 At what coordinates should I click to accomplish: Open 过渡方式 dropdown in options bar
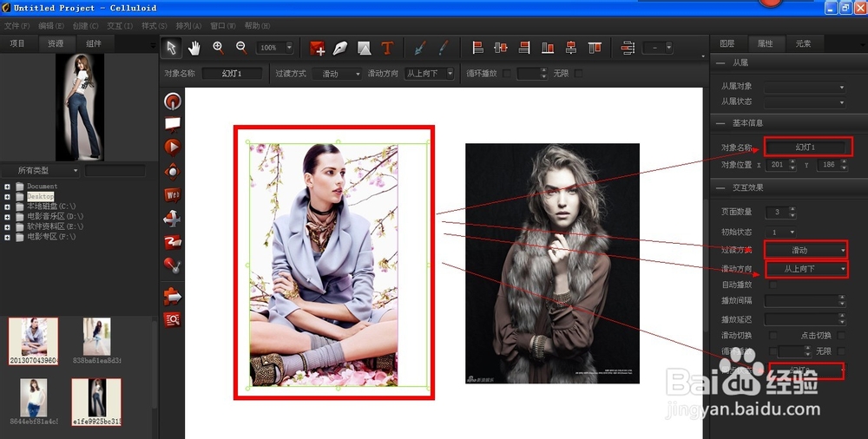click(337, 73)
